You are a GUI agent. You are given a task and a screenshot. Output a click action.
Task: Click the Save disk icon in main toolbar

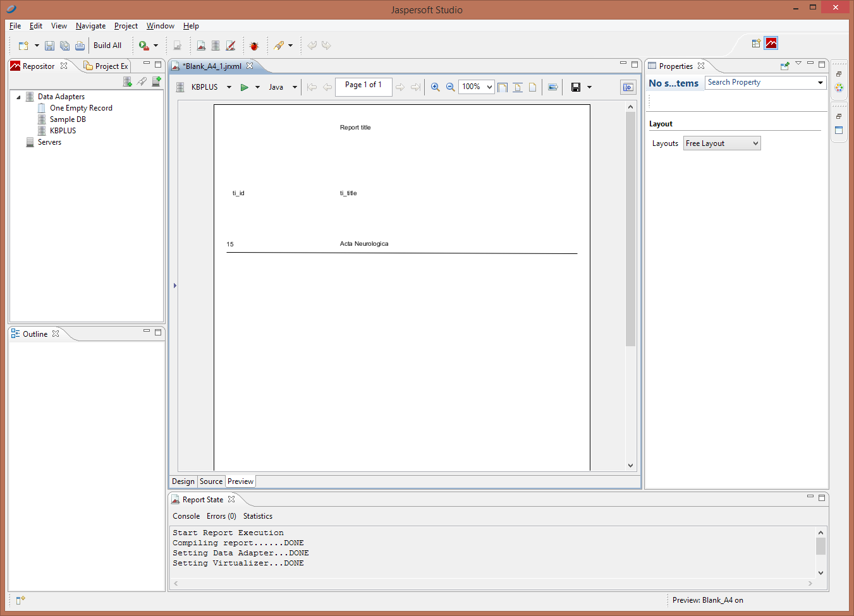coord(49,45)
